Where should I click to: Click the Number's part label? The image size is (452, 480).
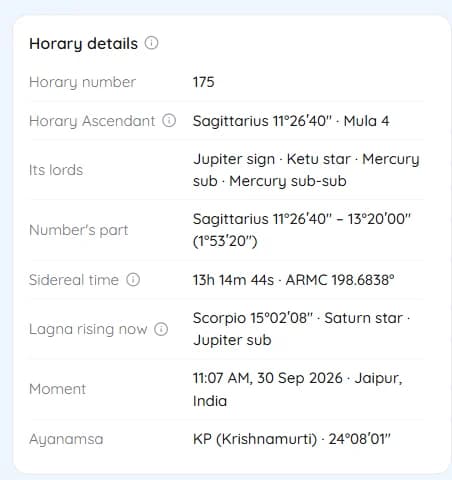[x=79, y=230]
